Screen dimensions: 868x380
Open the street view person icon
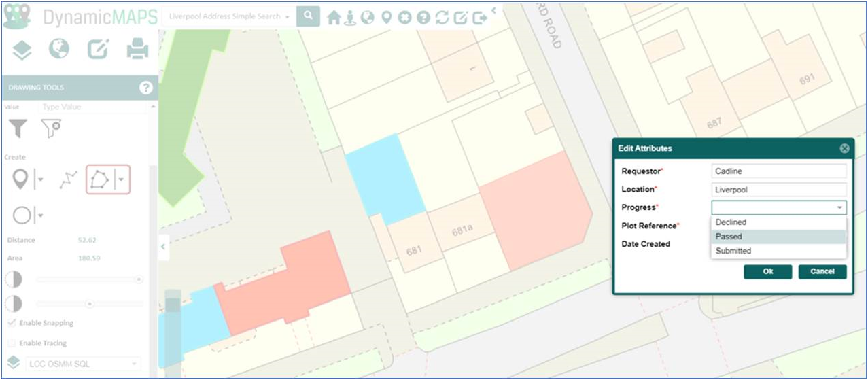pos(350,17)
